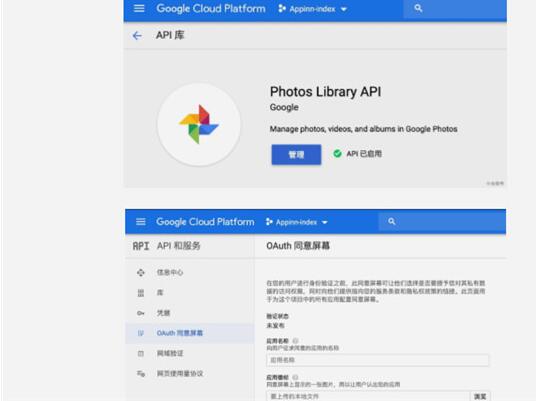Click the blue 管理 manage button
Screen dimensions: 536x401
296,155
